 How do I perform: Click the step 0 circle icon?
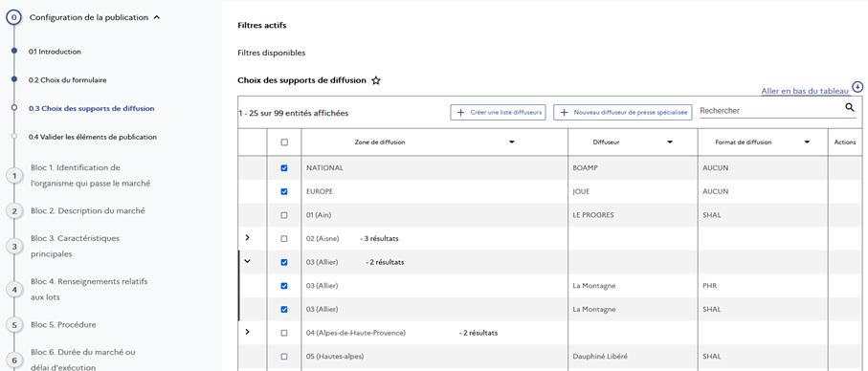13,18
